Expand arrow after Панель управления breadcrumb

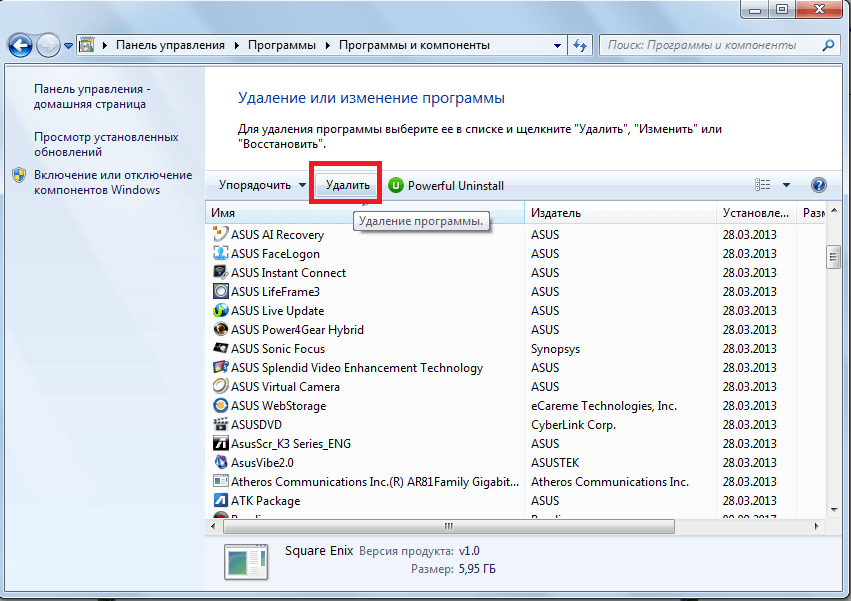pyautogui.click(x=237, y=46)
